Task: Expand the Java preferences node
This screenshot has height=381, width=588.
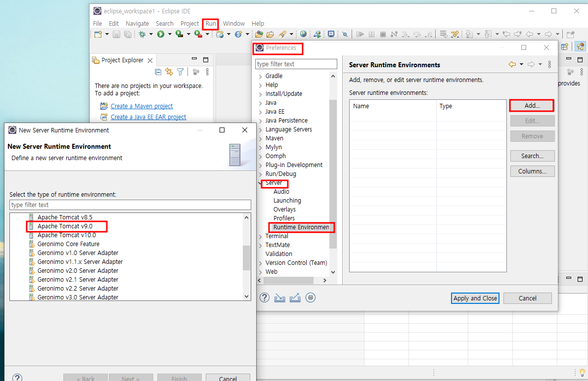Action: (x=260, y=103)
